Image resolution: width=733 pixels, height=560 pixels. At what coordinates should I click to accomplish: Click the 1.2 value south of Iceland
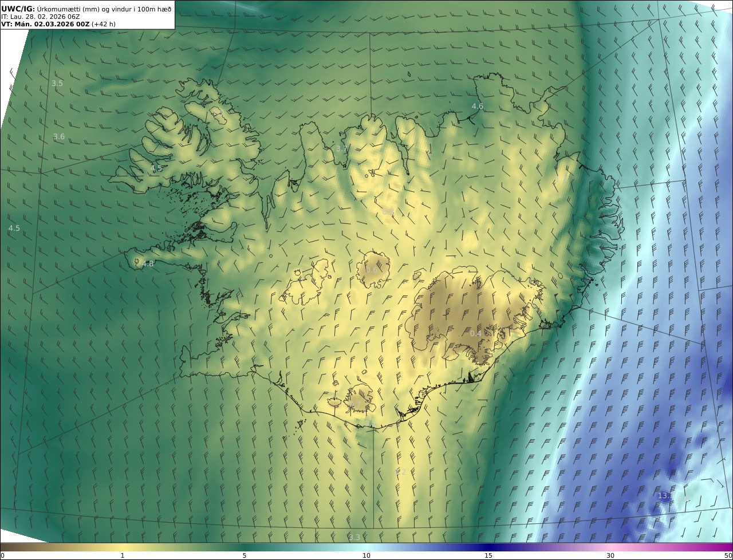tap(400, 472)
